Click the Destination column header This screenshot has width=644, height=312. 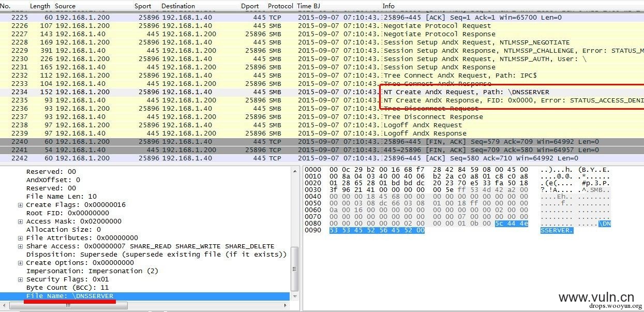point(178,6)
